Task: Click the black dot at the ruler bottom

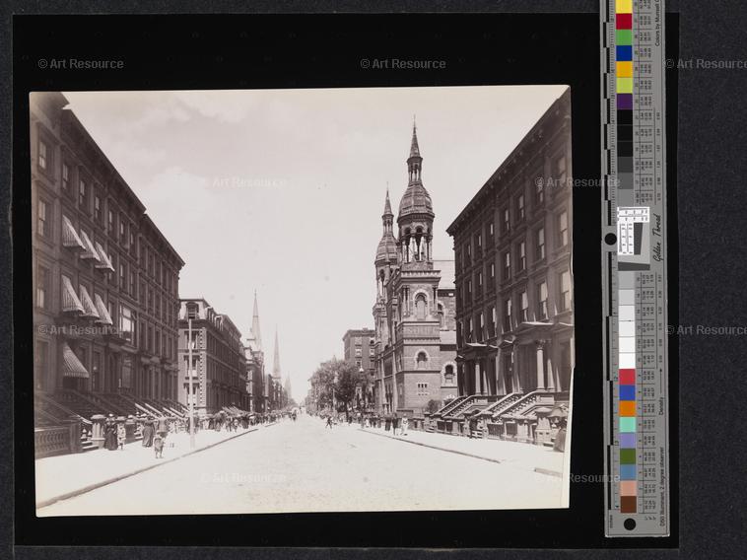Action: pyautogui.click(x=630, y=525)
